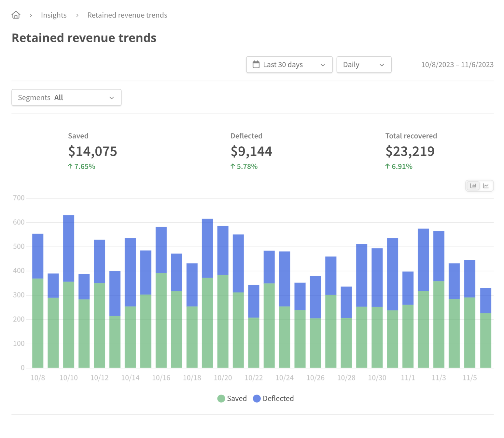Click the upward arrow beside 6.91%

click(x=387, y=166)
